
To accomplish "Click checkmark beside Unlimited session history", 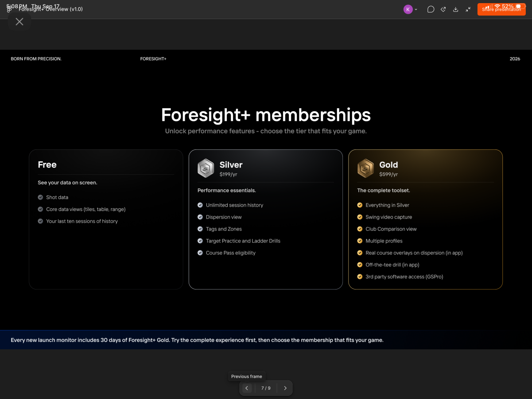I will click(x=200, y=205).
